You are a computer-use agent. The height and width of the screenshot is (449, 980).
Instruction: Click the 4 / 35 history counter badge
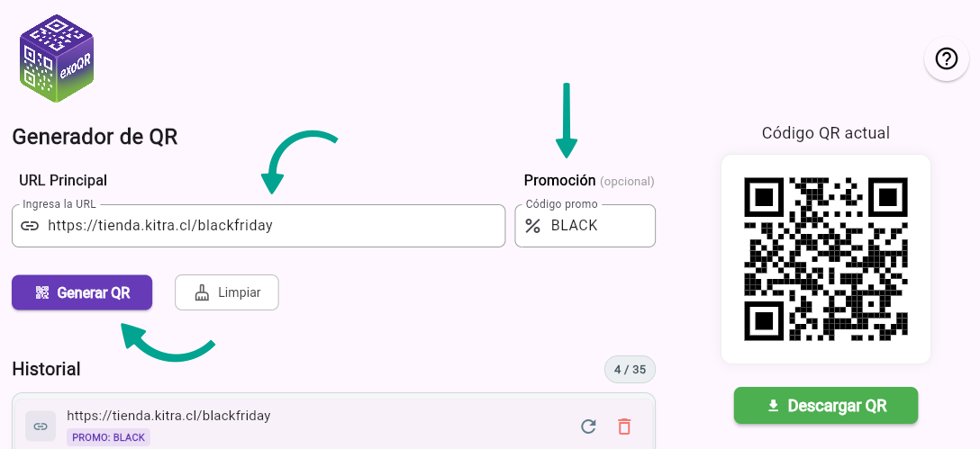(630, 370)
